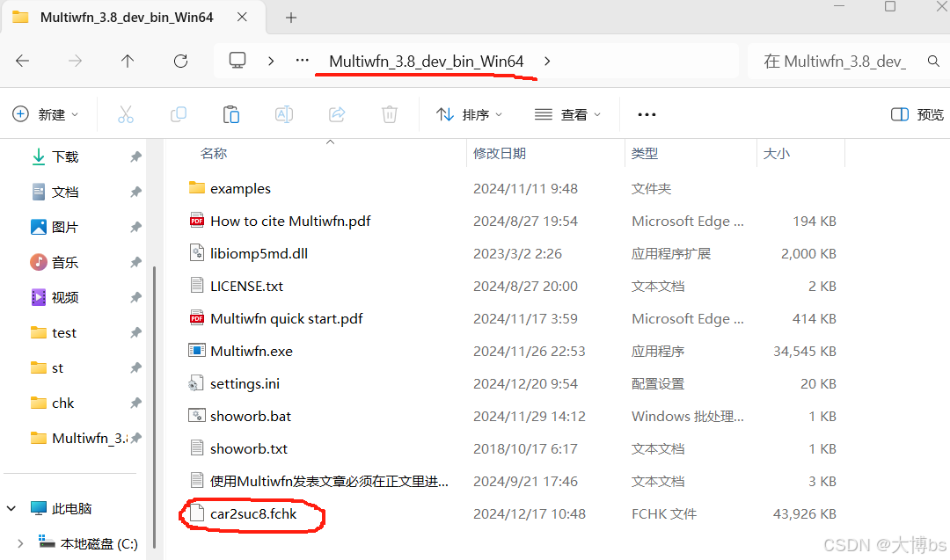Click the Share icon in toolbar
Image resolution: width=950 pixels, height=560 pixels.
[337, 114]
